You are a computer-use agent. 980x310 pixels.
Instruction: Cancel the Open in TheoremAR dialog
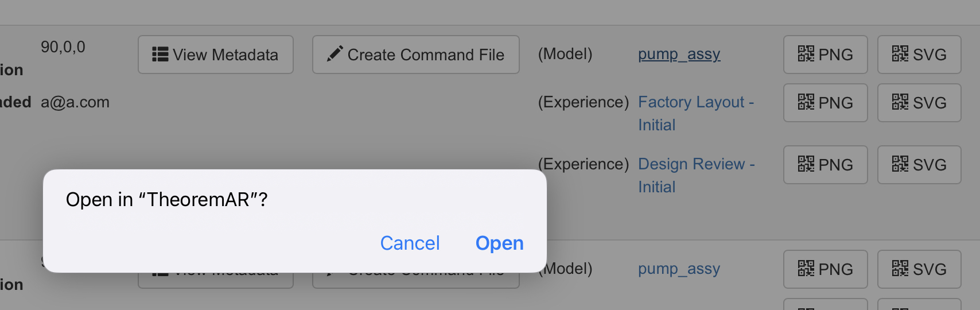click(x=410, y=243)
